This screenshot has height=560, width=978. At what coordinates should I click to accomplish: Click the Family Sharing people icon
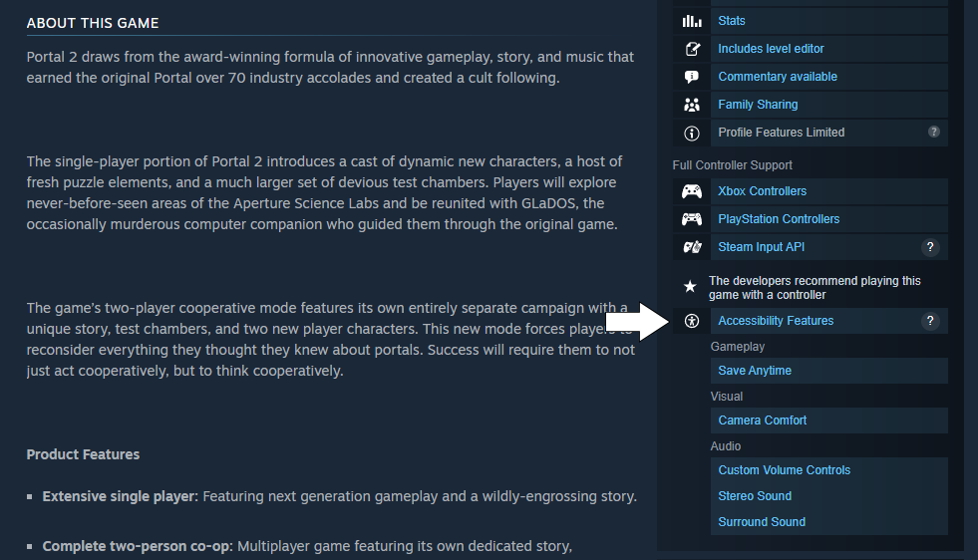click(692, 105)
